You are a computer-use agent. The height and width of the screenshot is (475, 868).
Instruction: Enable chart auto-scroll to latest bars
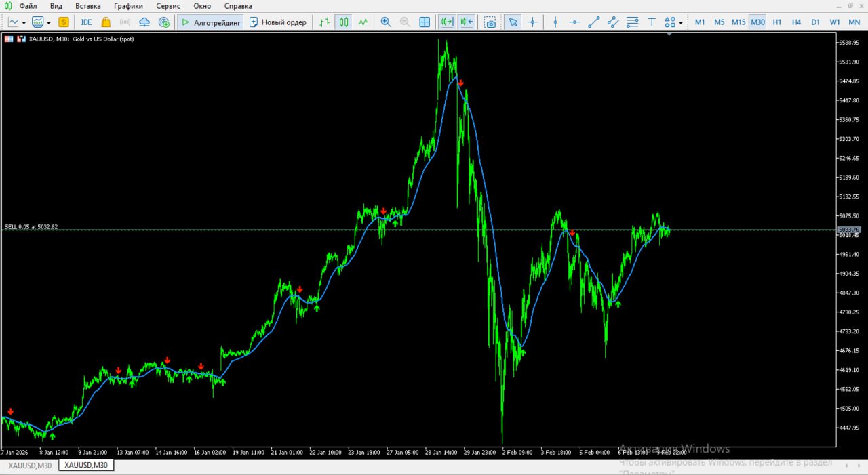(446, 22)
